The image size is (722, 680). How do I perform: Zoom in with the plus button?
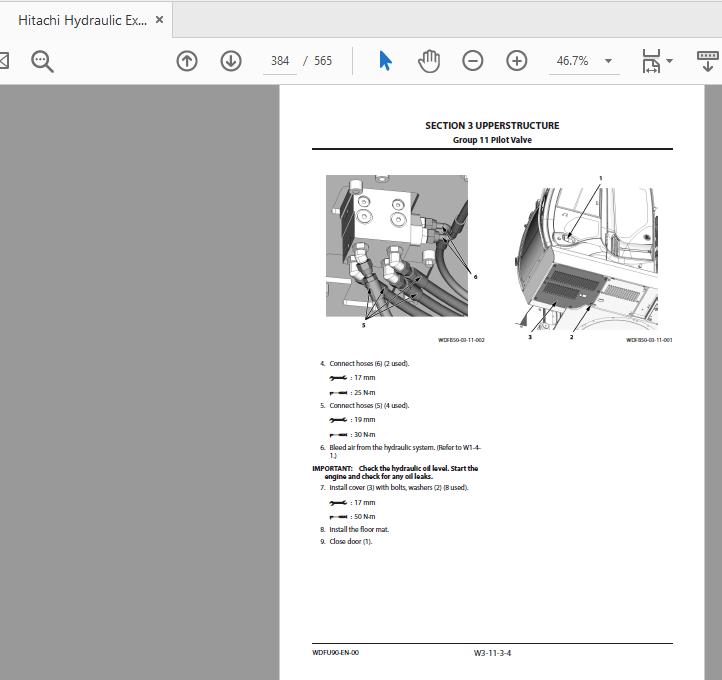[x=517, y=61]
